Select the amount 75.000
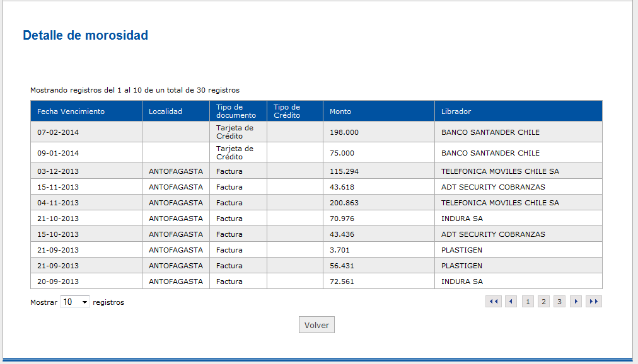Image resolution: width=638 pixels, height=364 pixels. pos(342,153)
